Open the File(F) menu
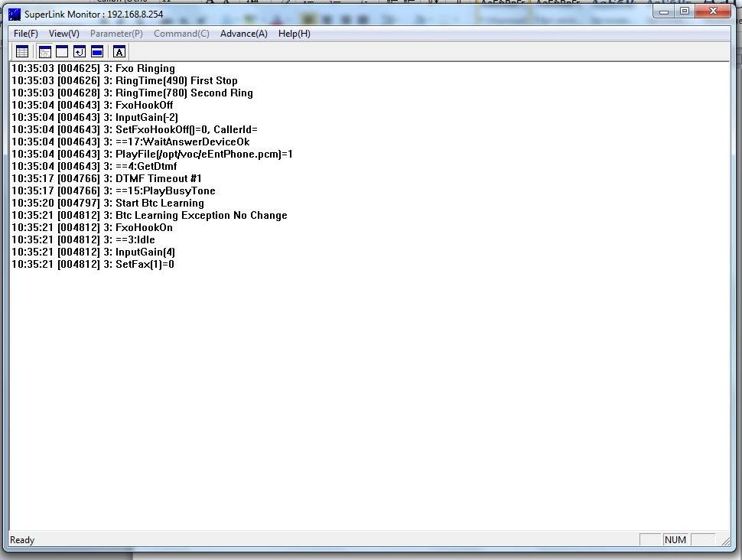The image size is (742, 560). 26,34
